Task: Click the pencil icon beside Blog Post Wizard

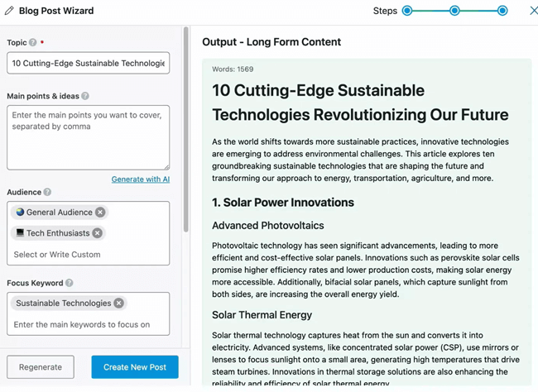Action: pyautogui.click(x=10, y=11)
